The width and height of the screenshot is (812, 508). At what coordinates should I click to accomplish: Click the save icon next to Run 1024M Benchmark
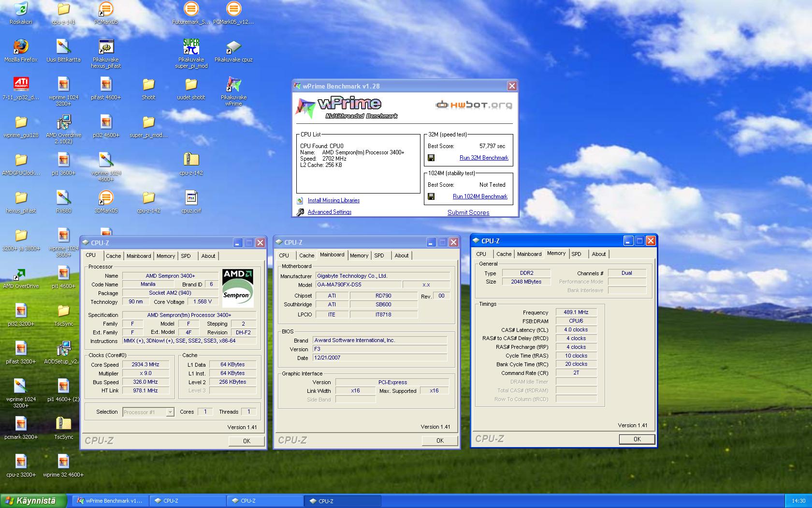(x=431, y=196)
